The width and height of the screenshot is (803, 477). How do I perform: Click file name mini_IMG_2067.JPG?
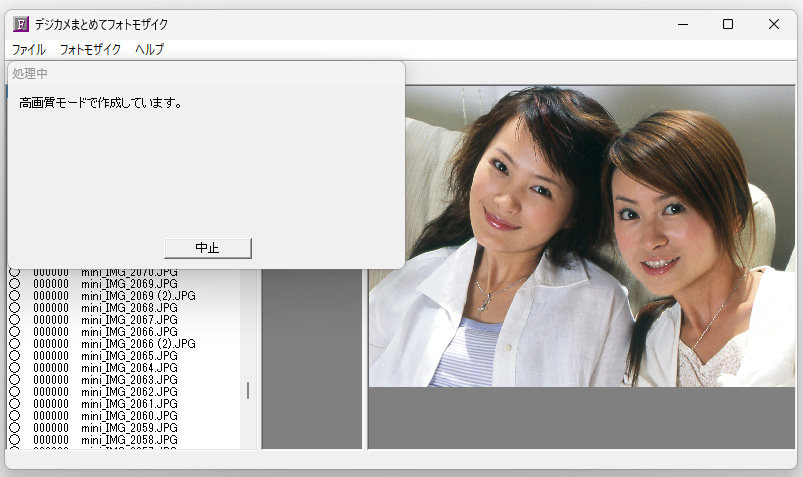129,320
